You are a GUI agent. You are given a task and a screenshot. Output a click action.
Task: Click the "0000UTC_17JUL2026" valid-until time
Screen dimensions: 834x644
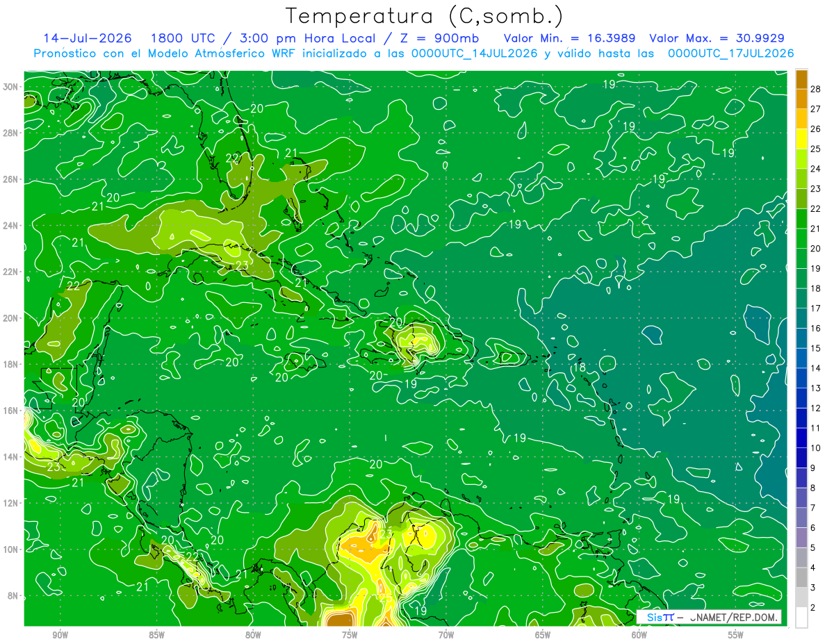[x=730, y=53]
